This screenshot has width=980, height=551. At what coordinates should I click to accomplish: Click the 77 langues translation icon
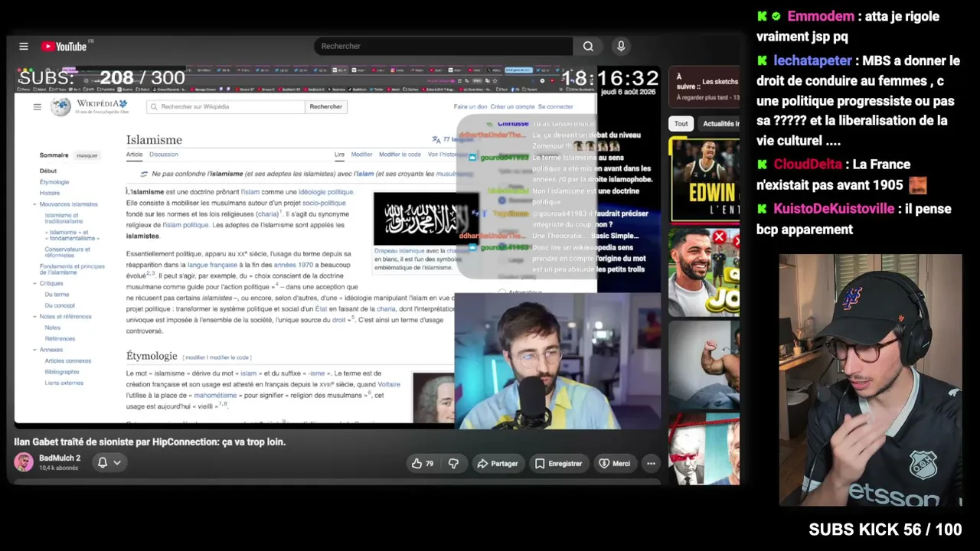[x=436, y=140]
